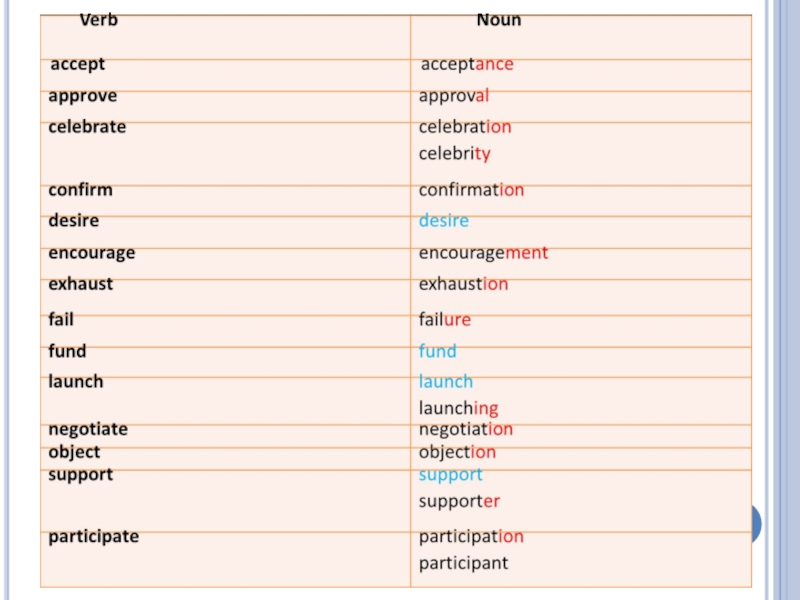Click the noun confirmation
Viewport: 800px width, 600px height.
click(x=471, y=190)
